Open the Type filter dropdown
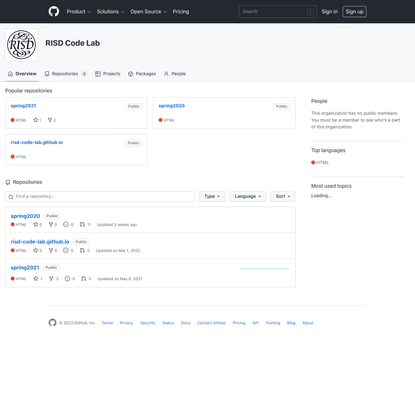 pyautogui.click(x=212, y=196)
